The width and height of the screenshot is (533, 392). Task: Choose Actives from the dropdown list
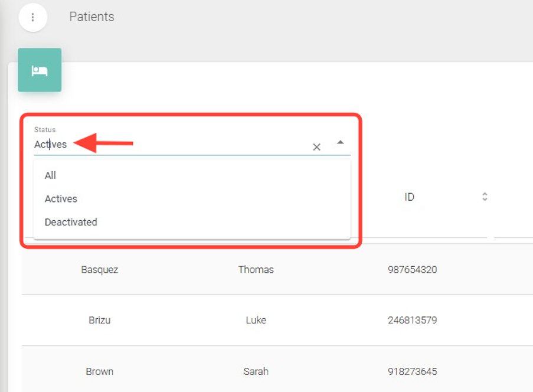pyautogui.click(x=61, y=199)
